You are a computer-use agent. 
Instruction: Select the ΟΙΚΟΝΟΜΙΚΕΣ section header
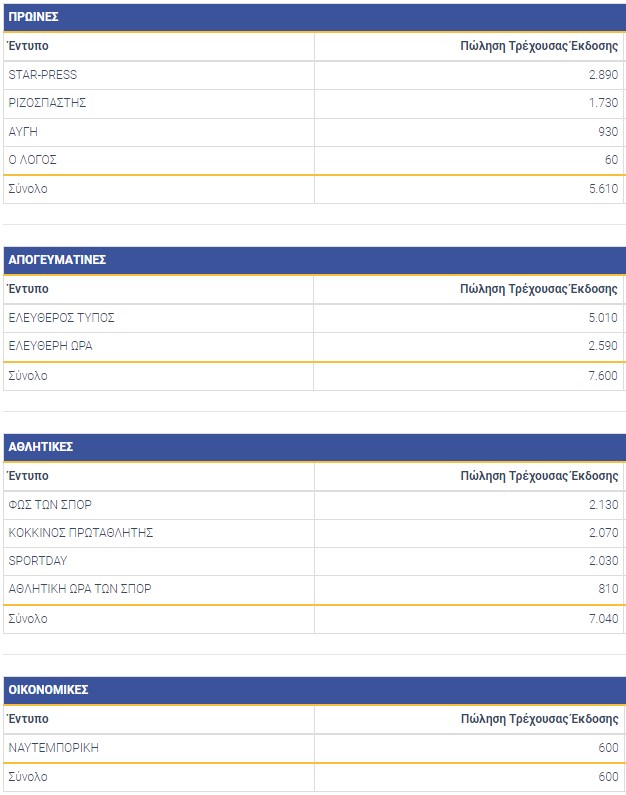tap(48, 690)
